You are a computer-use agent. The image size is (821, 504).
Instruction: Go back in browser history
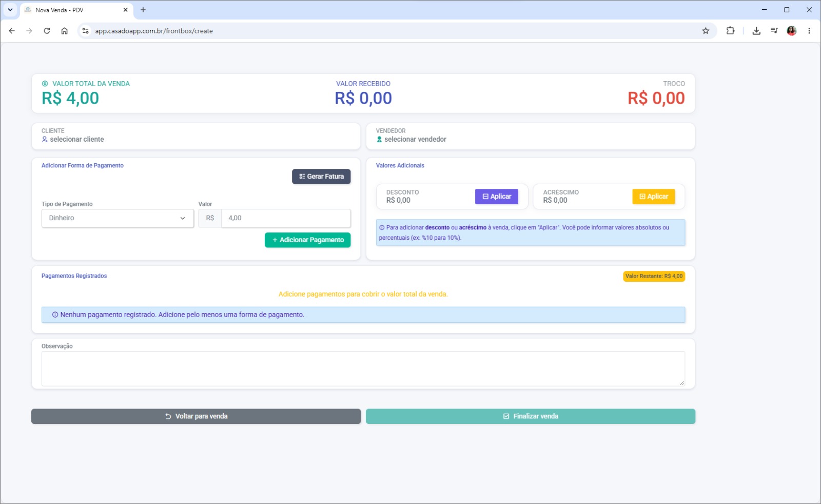[x=12, y=31]
